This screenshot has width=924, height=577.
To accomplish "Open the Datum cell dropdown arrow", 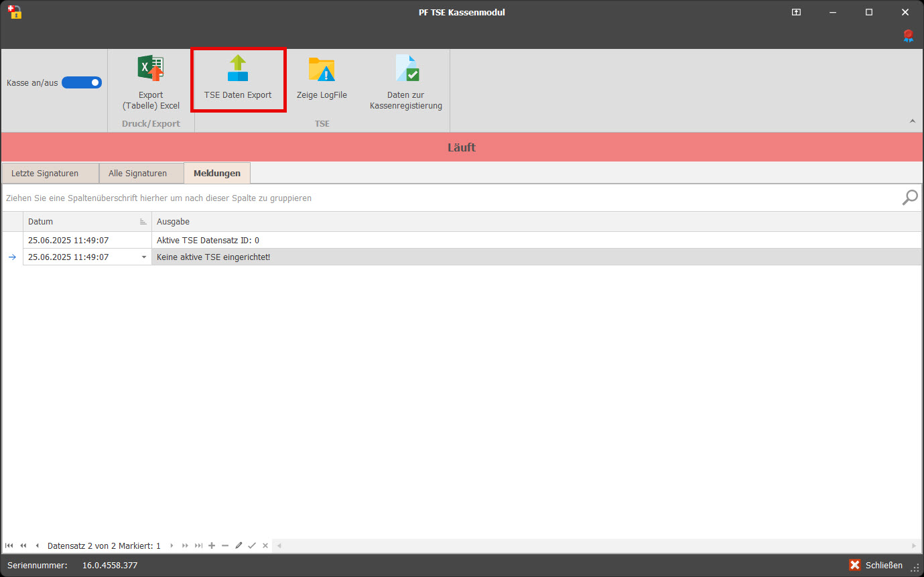I will pos(144,257).
